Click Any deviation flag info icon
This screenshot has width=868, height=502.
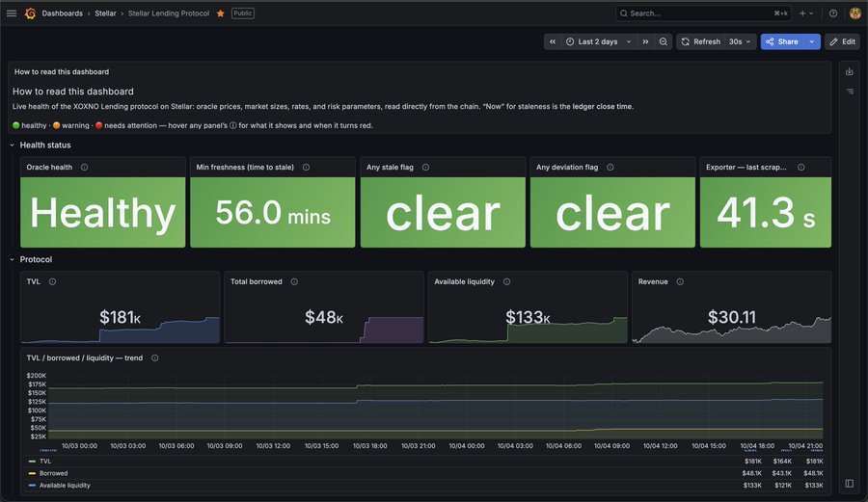(610, 167)
